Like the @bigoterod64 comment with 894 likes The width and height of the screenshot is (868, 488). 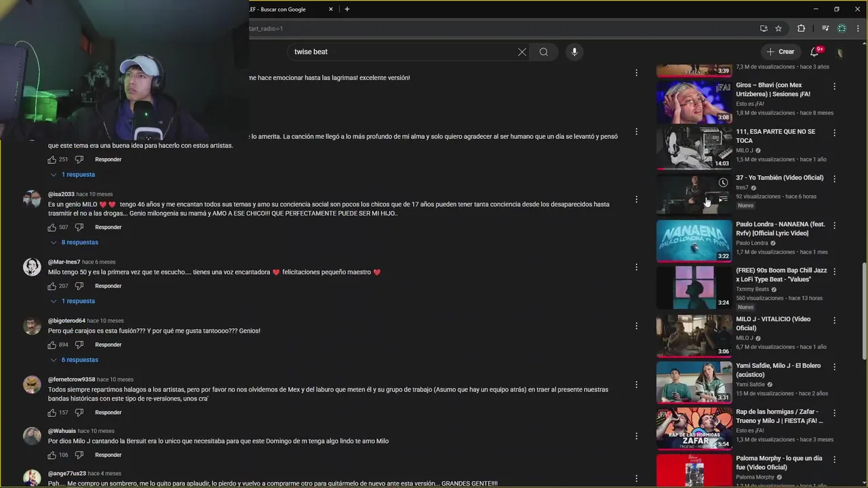(x=52, y=344)
